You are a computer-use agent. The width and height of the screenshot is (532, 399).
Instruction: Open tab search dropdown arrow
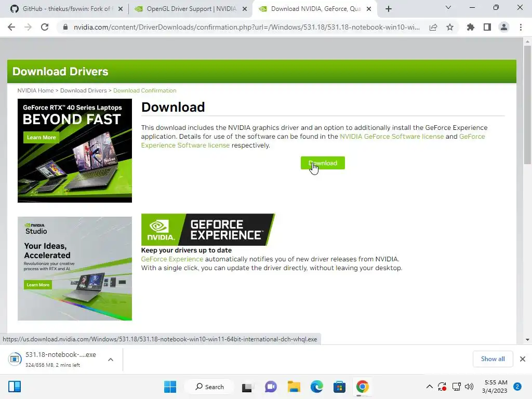pyautogui.click(x=448, y=7)
